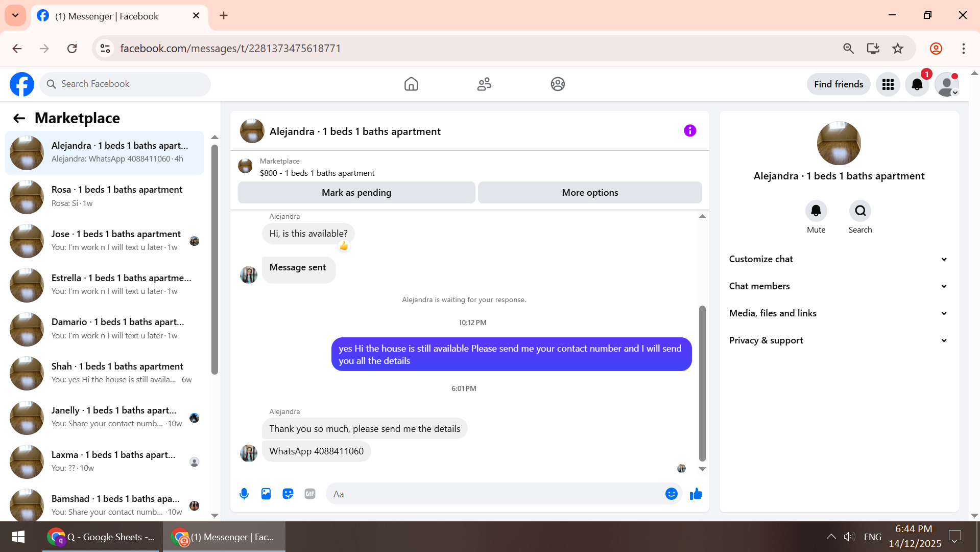Open Damario conversation in list
The image size is (980, 552).
105,329
